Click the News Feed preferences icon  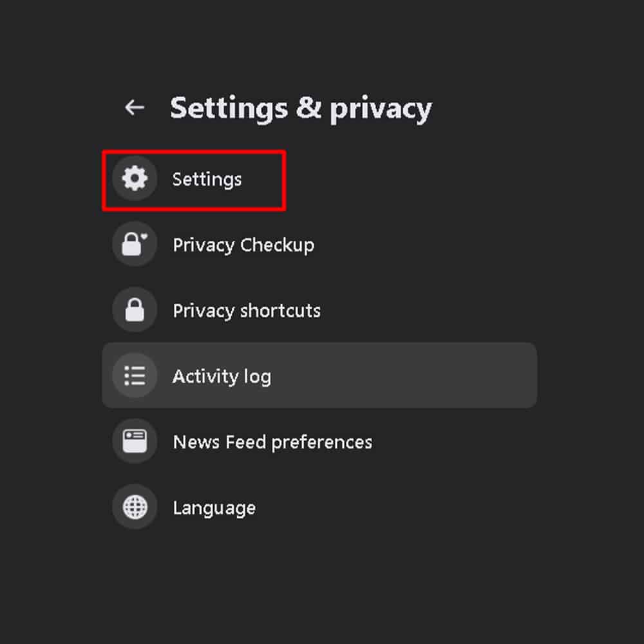pos(134,441)
